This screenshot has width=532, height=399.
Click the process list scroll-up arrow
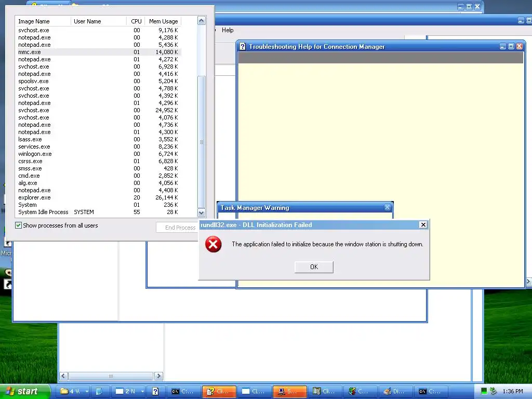(x=201, y=21)
